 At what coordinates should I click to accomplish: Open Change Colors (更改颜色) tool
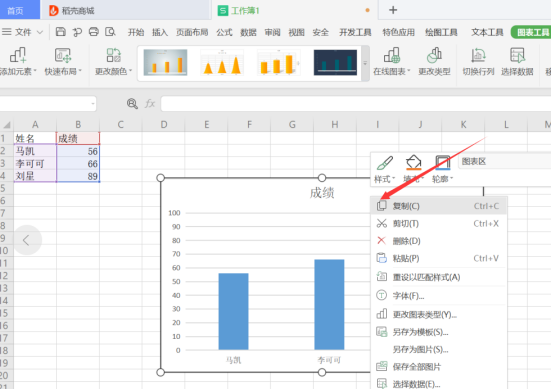pyautogui.click(x=113, y=61)
